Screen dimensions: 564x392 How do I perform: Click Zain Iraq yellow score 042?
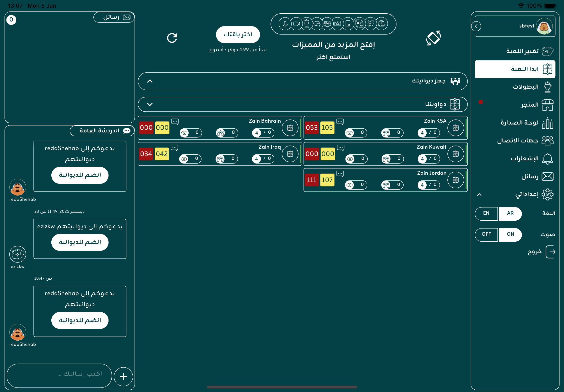162,154
